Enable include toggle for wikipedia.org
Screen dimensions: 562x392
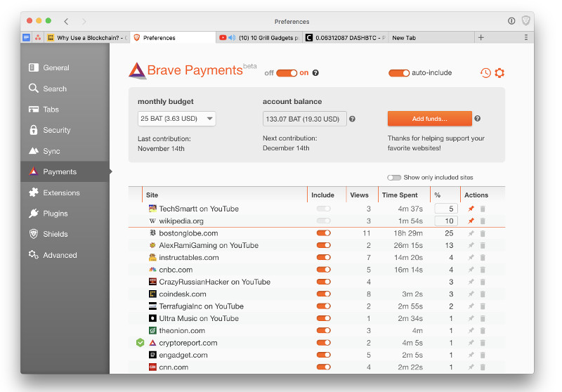(x=323, y=221)
